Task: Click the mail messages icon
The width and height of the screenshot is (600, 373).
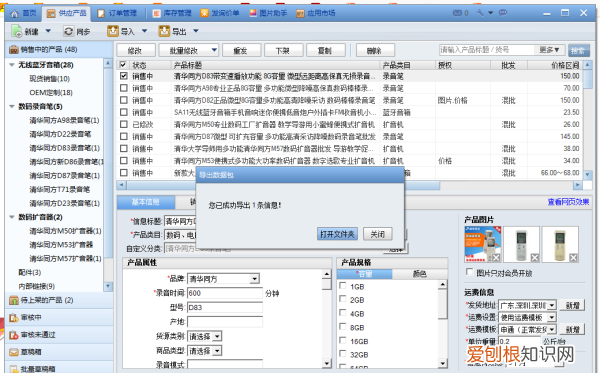Action: (x=457, y=13)
